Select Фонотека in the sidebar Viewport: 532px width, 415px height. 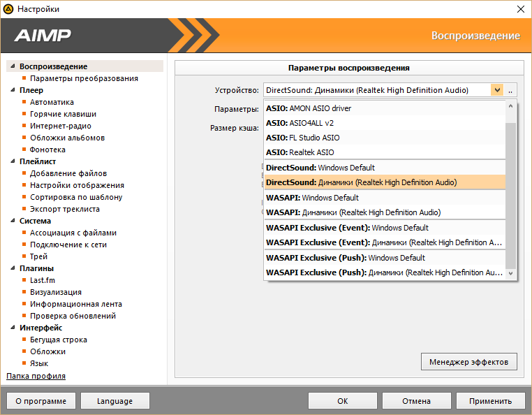point(47,150)
